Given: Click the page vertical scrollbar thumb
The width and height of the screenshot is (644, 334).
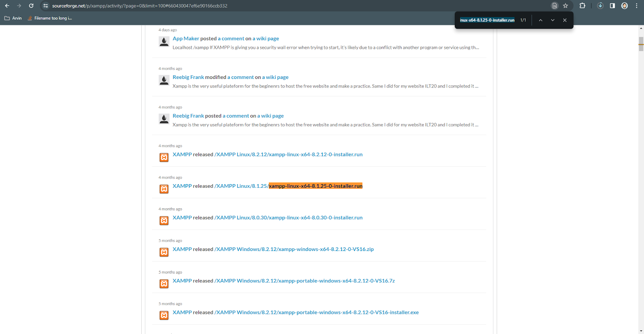Looking at the screenshot, I should [x=641, y=44].
